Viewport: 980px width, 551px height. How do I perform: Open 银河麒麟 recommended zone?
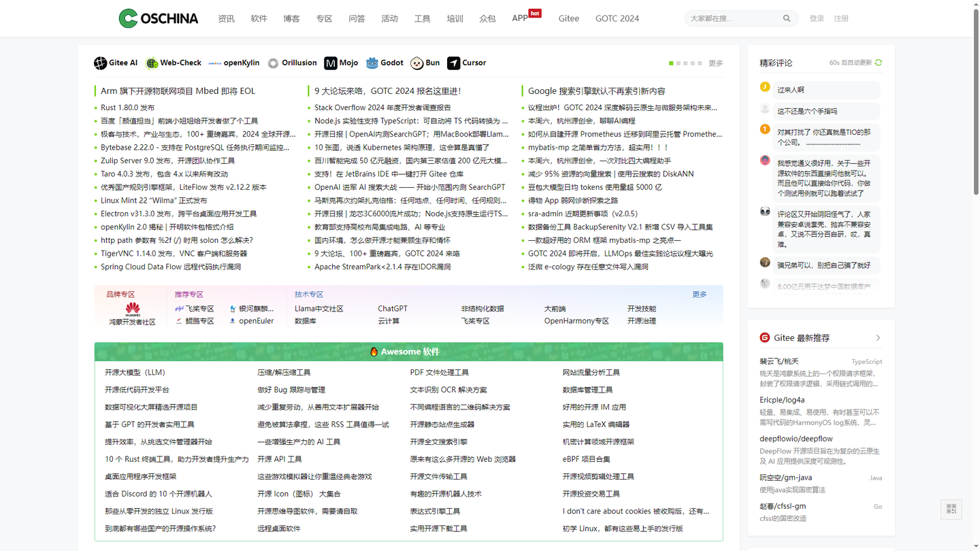tap(252, 309)
